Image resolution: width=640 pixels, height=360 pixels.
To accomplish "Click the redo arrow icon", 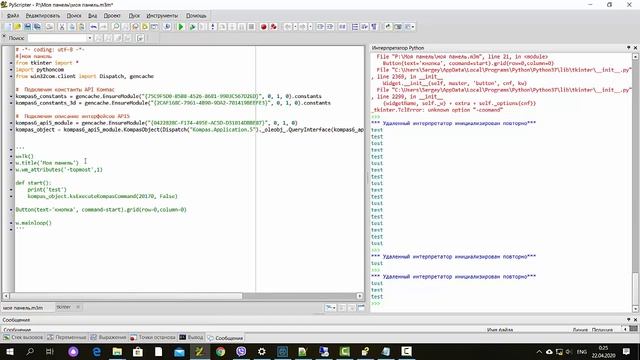I will (104, 27).
